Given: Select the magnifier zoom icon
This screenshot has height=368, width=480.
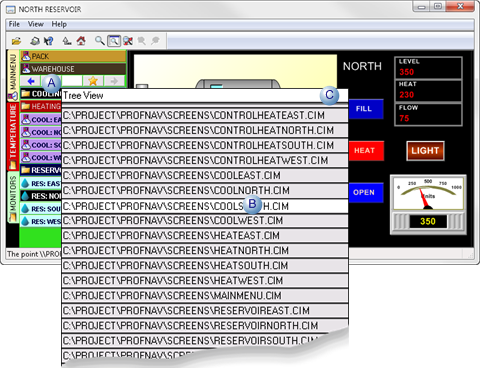Looking at the screenshot, I should coord(99,41).
